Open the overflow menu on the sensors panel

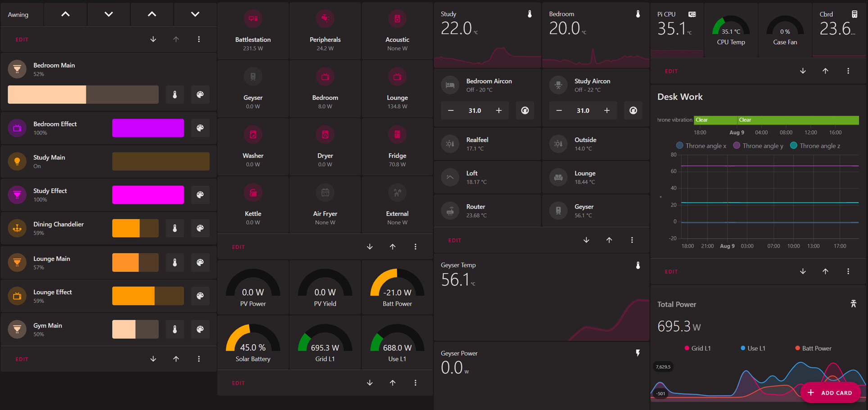(632, 240)
